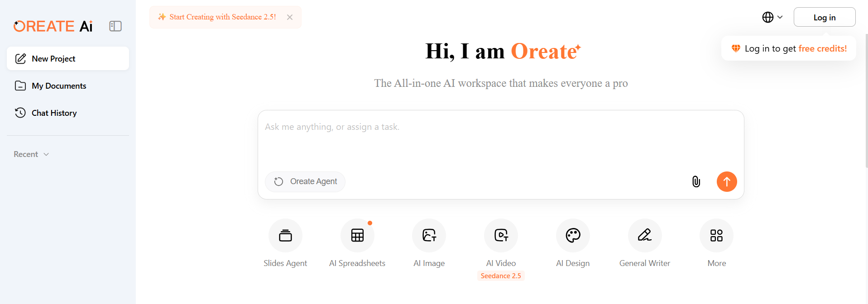
Task: Open the AI Design palette icon
Action: coord(573,235)
